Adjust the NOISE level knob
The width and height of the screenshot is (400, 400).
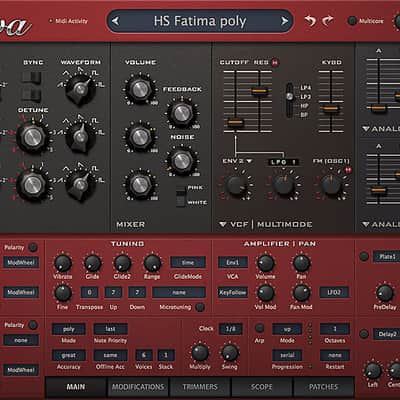pyautogui.click(x=182, y=161)
